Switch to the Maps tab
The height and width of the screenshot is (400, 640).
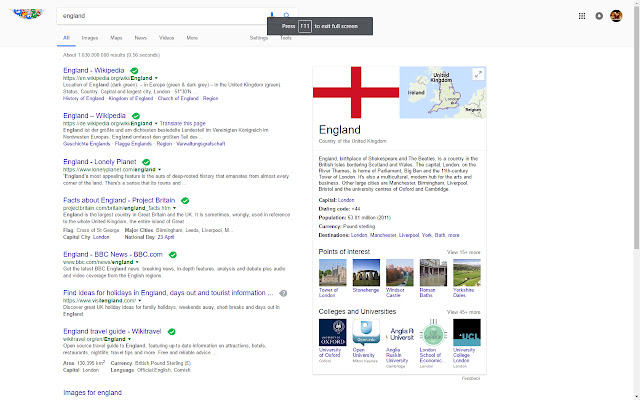[116, 38]
